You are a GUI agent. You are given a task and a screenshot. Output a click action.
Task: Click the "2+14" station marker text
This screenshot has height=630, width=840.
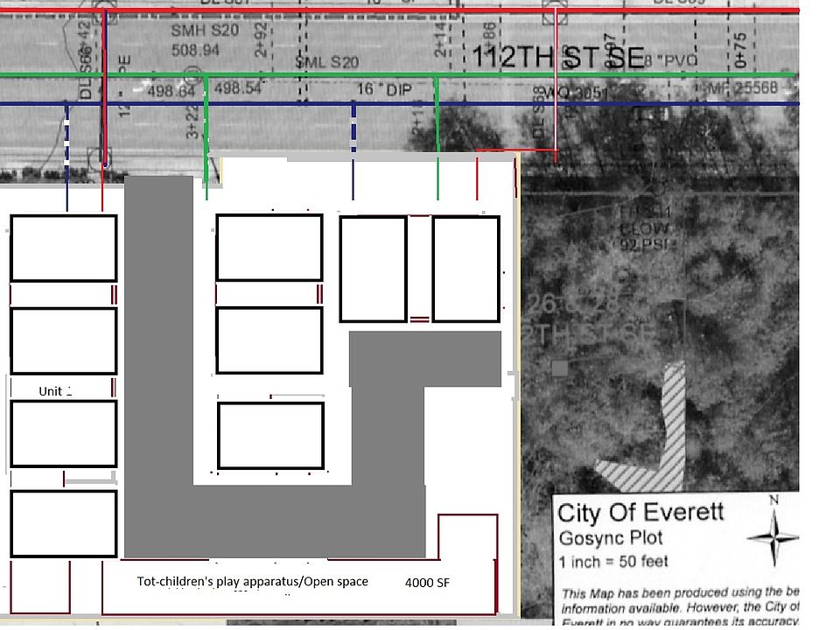[440, 39]
